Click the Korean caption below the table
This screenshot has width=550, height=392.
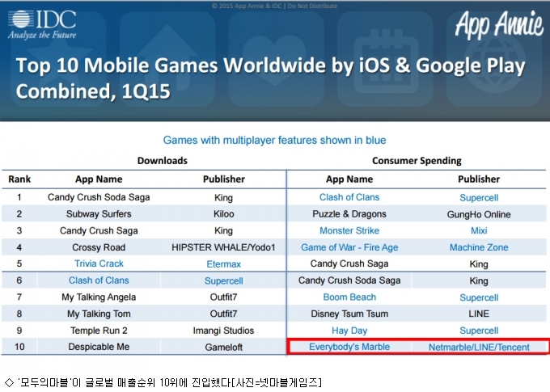pyautogui.click(x=163, y=382)
